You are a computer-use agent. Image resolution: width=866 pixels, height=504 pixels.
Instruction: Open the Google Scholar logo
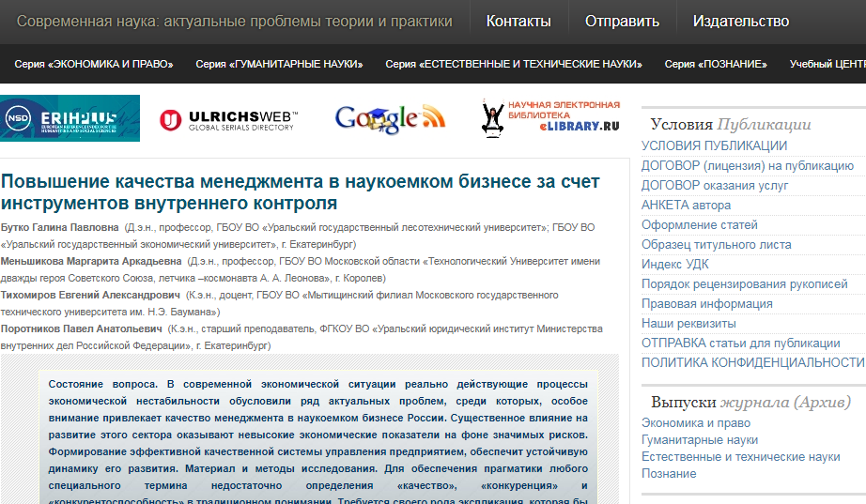click(x=390, y=118)
